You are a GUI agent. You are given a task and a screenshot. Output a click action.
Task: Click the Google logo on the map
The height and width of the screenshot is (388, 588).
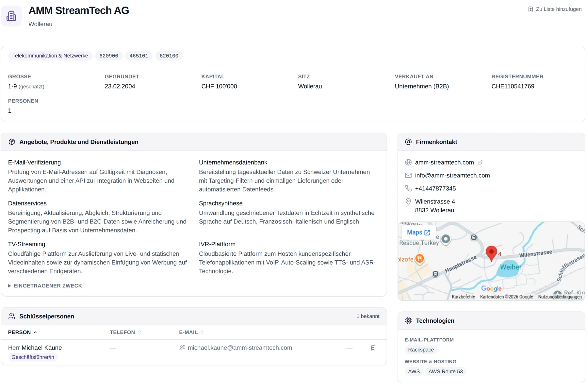(491, 288)
